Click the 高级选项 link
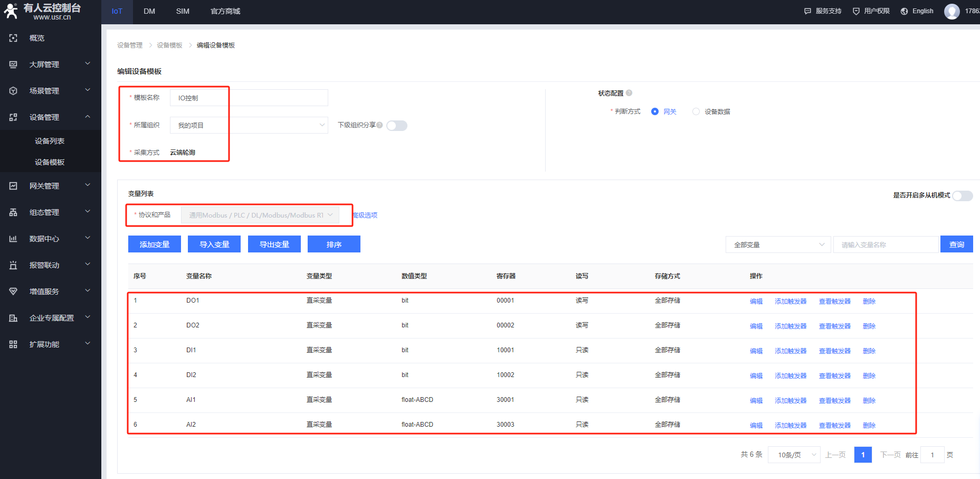980x479 pixels. click(x=365, y=215)
